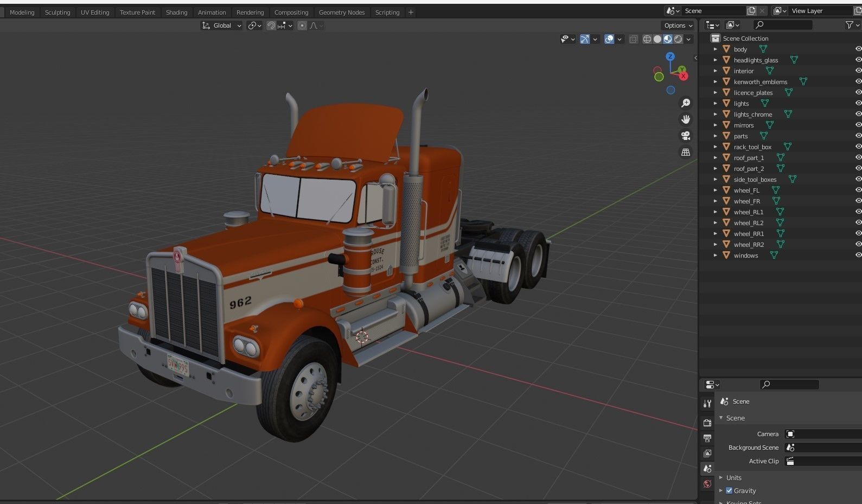
Task: Click the windows object orange icon
Action: pyautogui.click(x=726, y=255)
